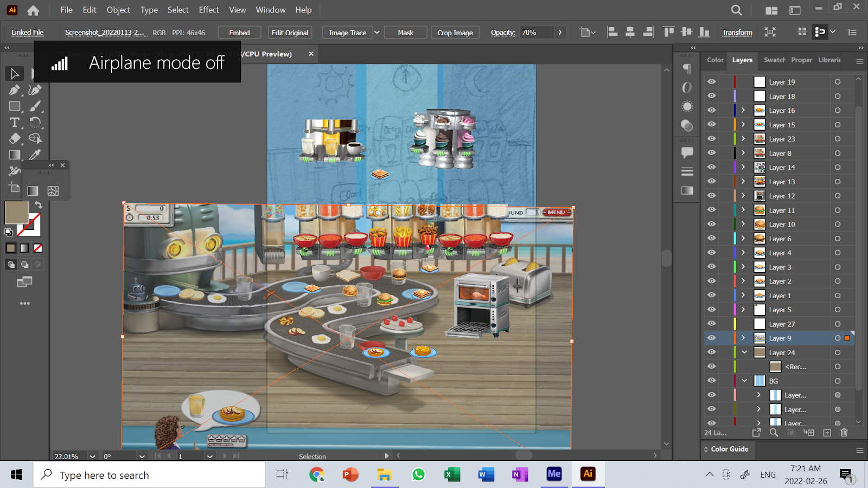Open the Object menu
The height and width of the screenshot is (488, 868).
118,10
